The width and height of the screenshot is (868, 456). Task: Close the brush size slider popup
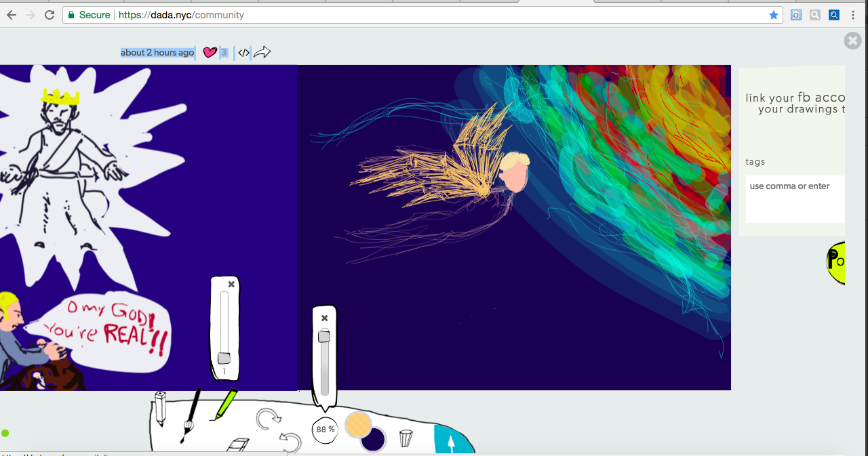coord(231,285)
